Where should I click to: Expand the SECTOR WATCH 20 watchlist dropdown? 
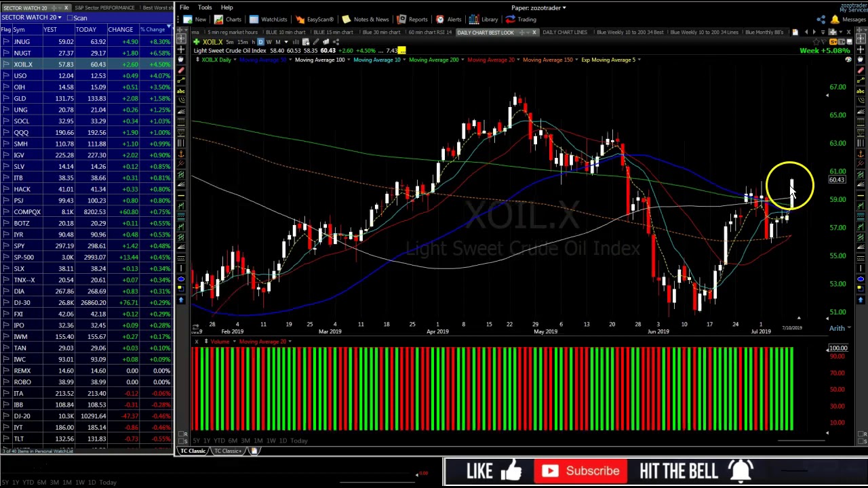[59, 18]
